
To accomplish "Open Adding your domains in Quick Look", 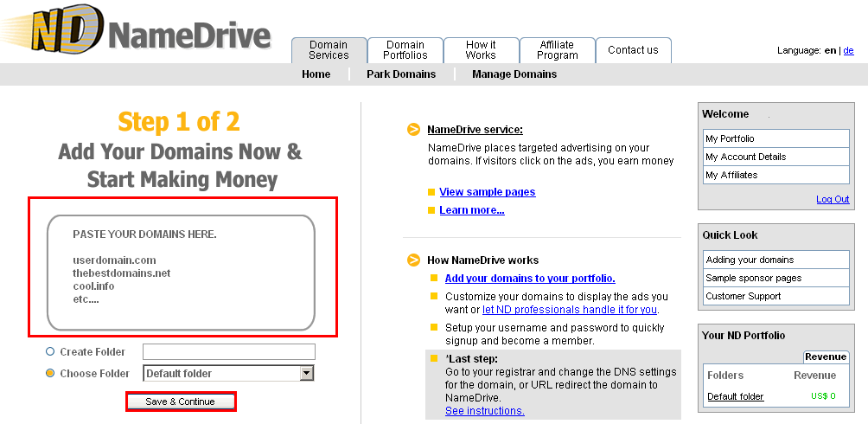I will (776, 260).
